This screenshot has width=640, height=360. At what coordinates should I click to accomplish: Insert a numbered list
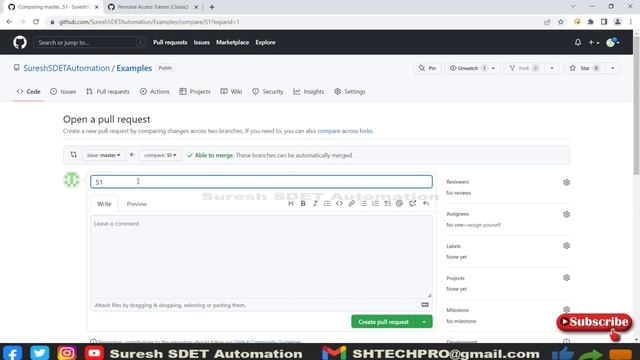(x=375, y=203)
